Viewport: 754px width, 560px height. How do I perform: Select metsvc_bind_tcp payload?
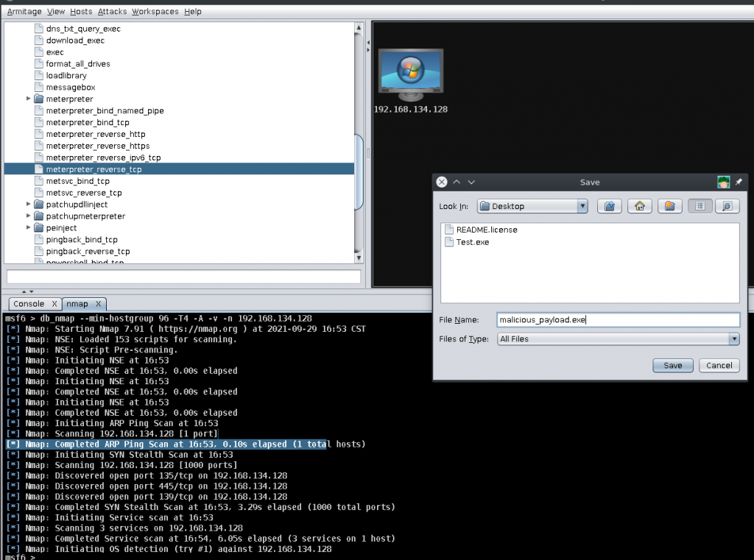pos(78,181)
